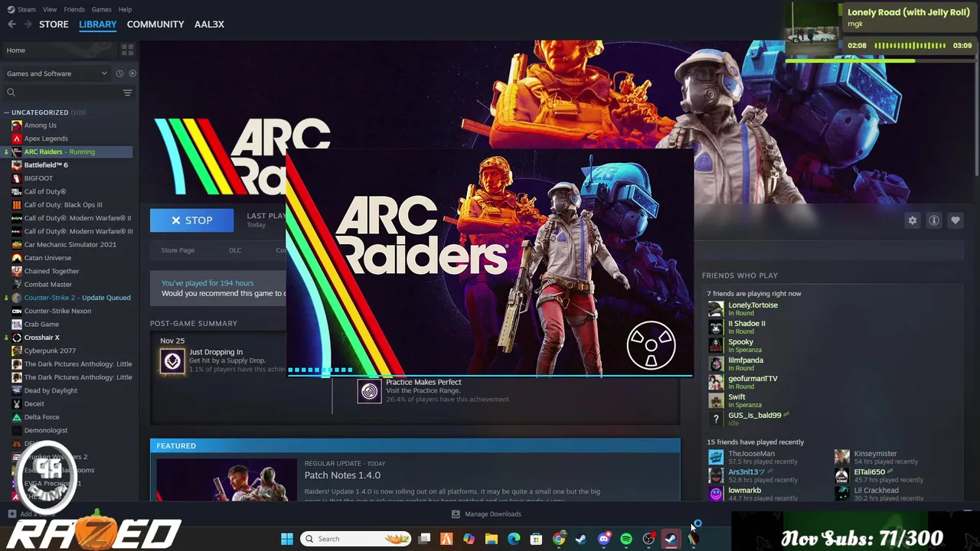This screenshot has height=551, width=980.
Task: Click the Just Dropping In achievement icon
Action: pos(172,360)
